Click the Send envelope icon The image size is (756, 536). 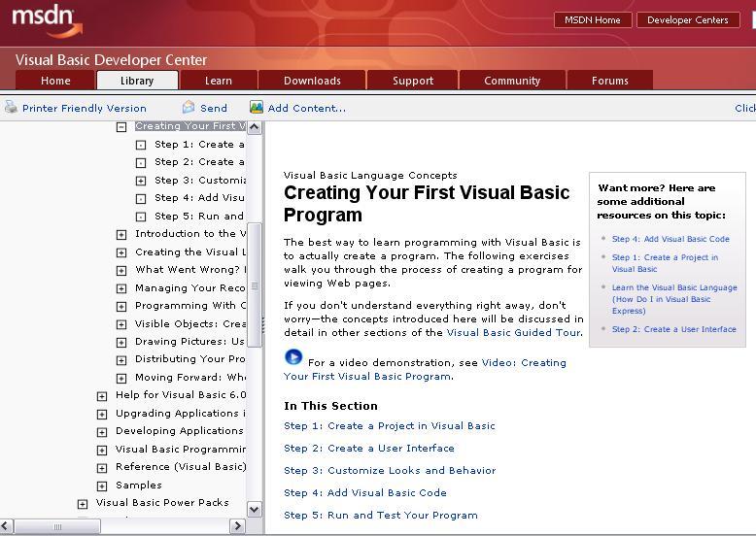(x=189, y=107)
